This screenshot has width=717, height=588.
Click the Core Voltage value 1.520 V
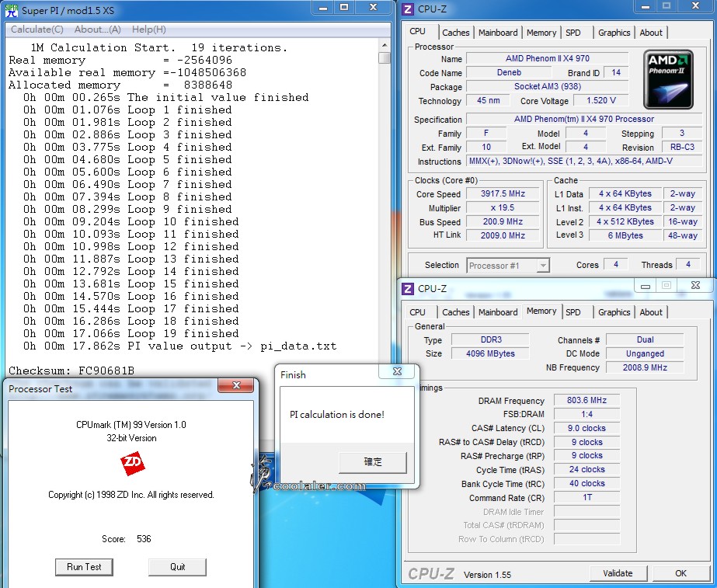(600, 101)
